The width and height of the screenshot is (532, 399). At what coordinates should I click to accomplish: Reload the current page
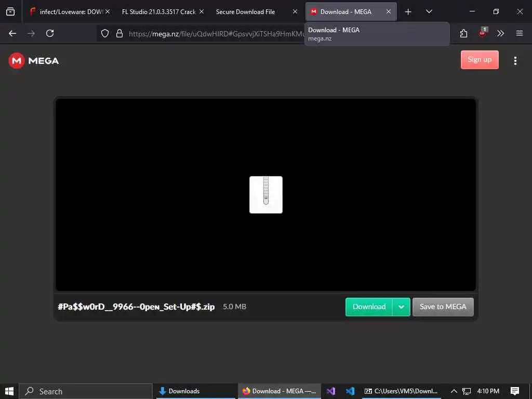[50, 33]
